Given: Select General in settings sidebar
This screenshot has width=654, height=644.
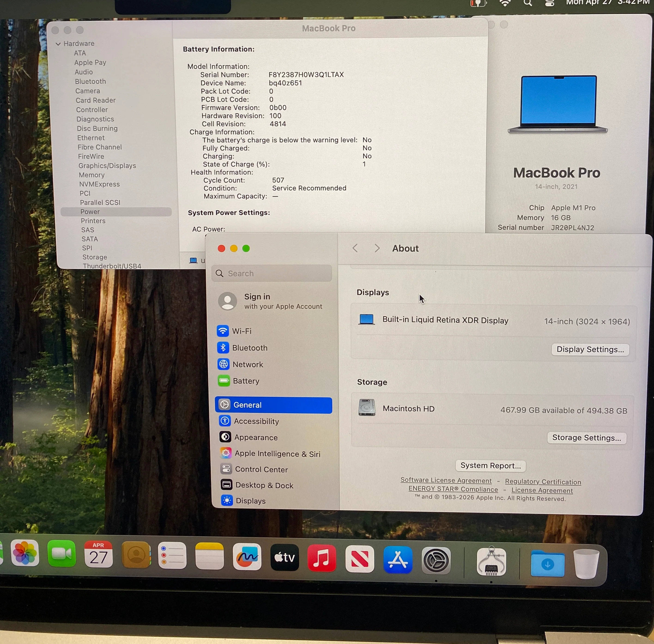Looking at the screenshot, I should pos(273,405).
